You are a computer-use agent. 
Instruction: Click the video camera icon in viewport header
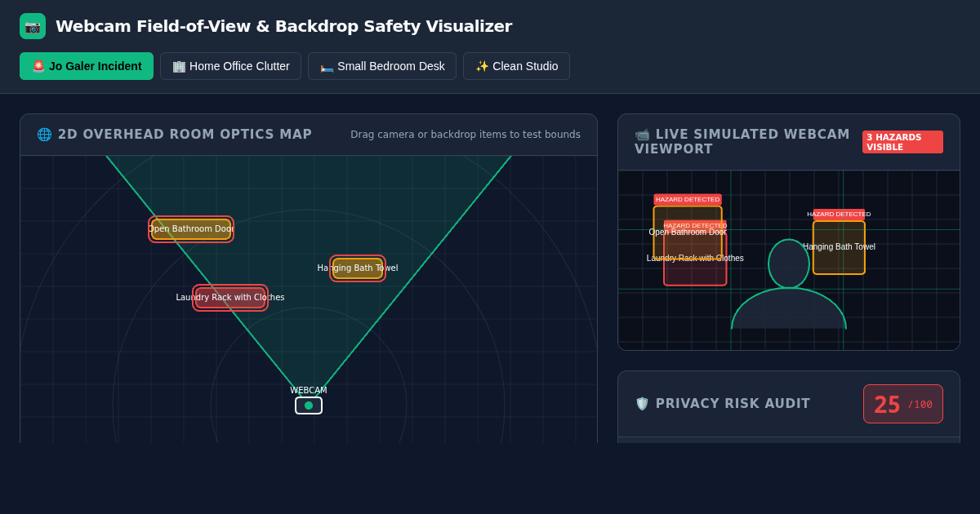click(x=642, y=135)
